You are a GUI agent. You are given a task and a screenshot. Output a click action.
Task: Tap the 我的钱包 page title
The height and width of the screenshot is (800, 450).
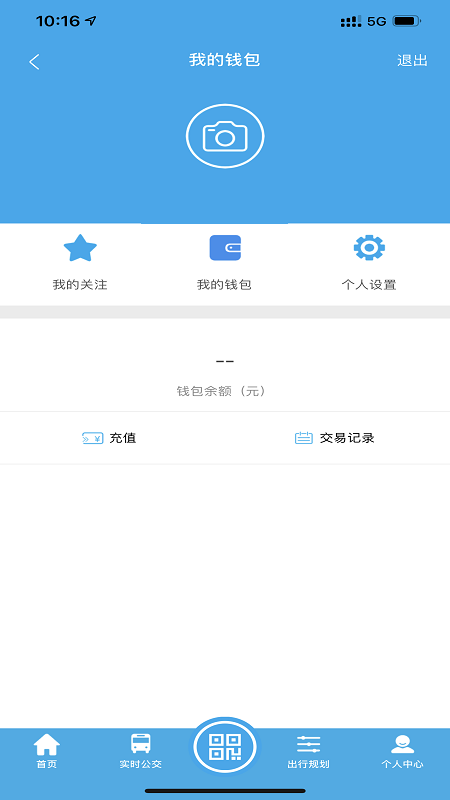coord(224,60)
